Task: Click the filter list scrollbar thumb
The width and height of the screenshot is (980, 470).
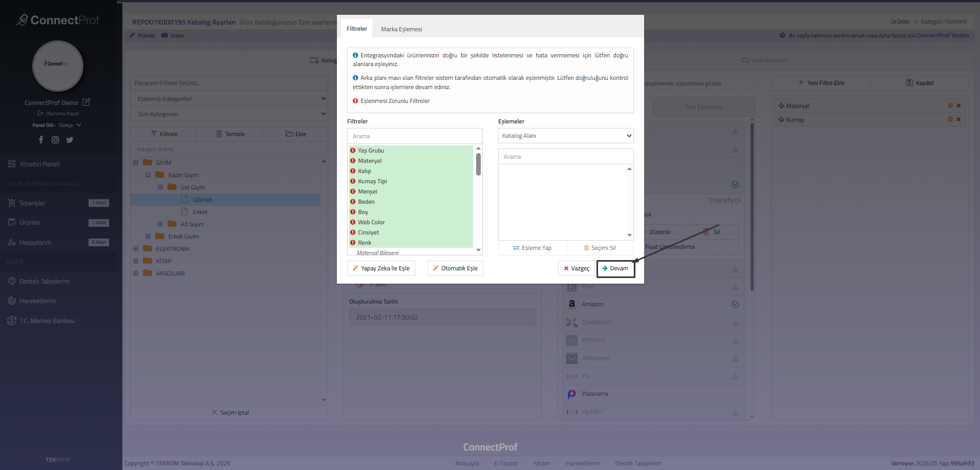Action: [x=478, y=164]
